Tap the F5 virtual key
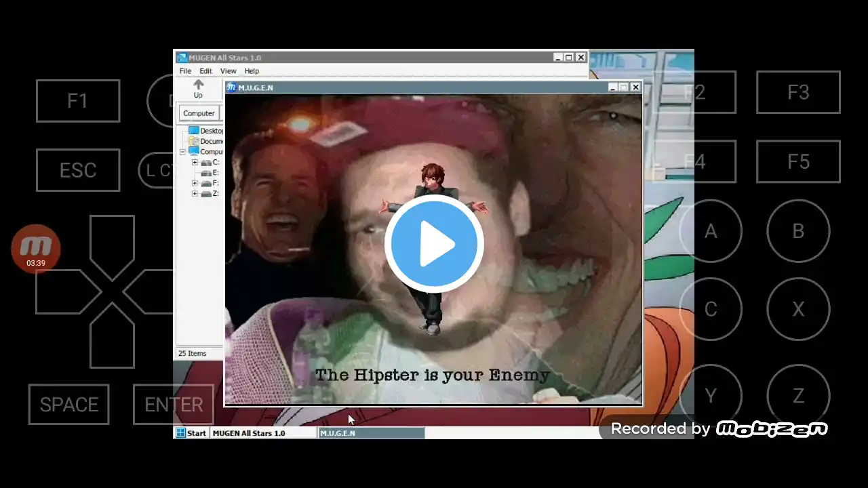868x488 pixels. tap(798, 161)
